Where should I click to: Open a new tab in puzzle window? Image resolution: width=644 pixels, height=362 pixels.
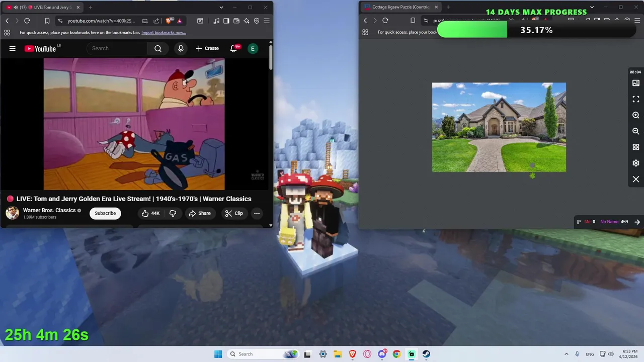tap(449, 7)
